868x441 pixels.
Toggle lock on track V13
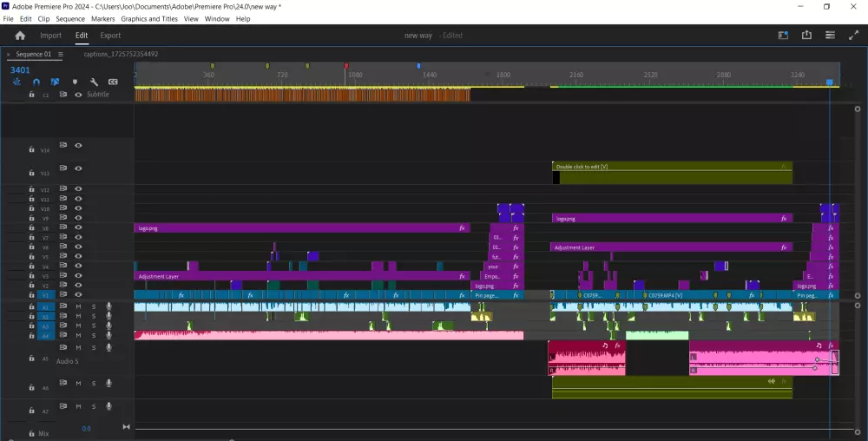coord(31,173)
